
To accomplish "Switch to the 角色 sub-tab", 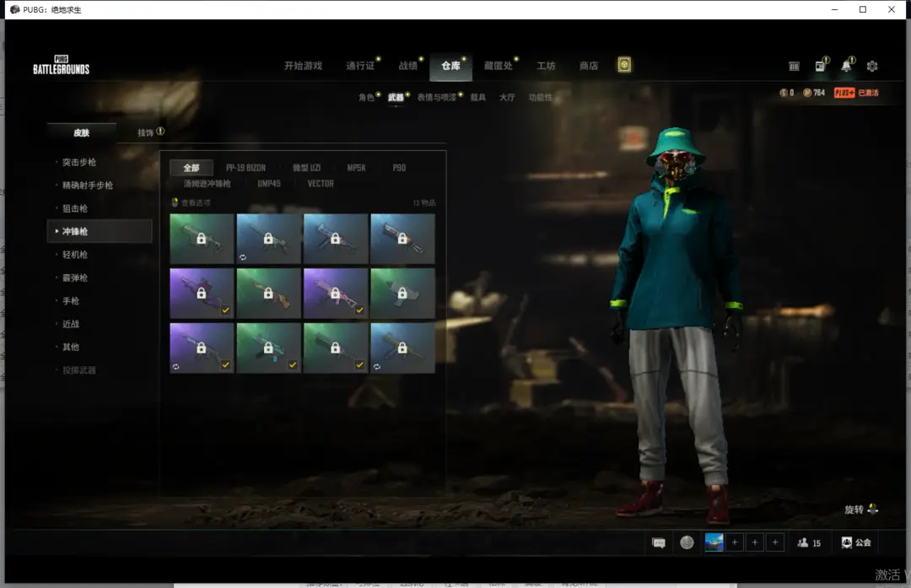I will tap(366, 97).
